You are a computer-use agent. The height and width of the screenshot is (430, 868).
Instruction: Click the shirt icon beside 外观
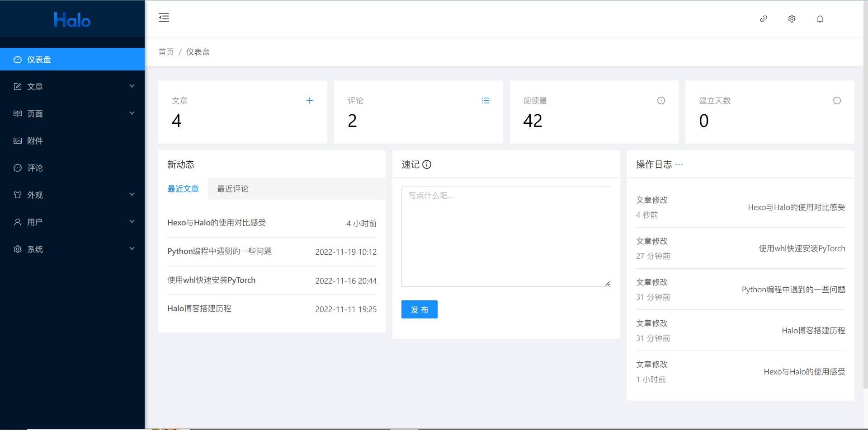coord(18,195)
